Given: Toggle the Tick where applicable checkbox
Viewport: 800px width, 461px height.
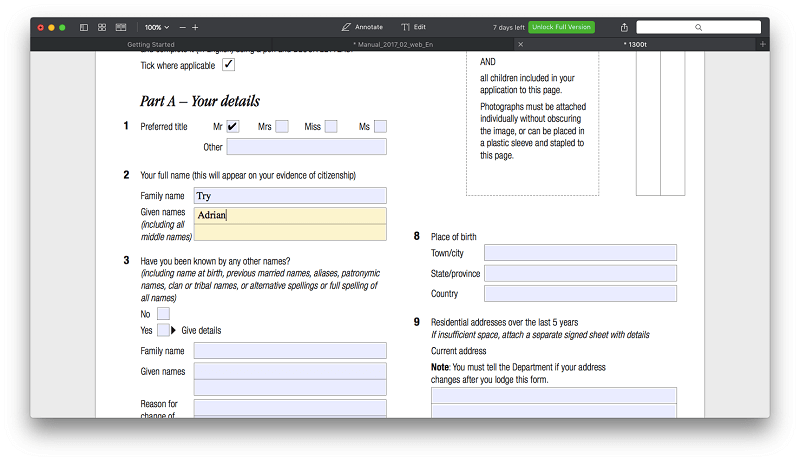Looking at the screenshot, I should [228, 65].
